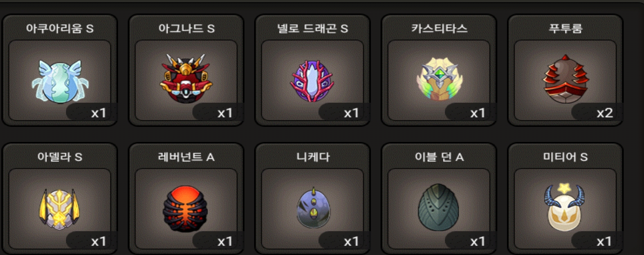
Task: Select the 아쿠아리움 S winged blue egg
Action: (60, 81)
